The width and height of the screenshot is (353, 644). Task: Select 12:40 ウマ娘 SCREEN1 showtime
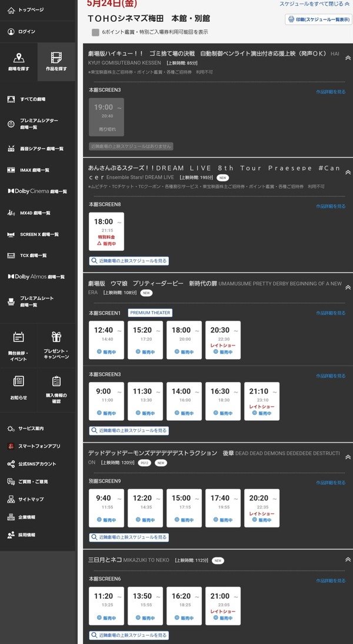pyautogui.click(x=106, y=340)
